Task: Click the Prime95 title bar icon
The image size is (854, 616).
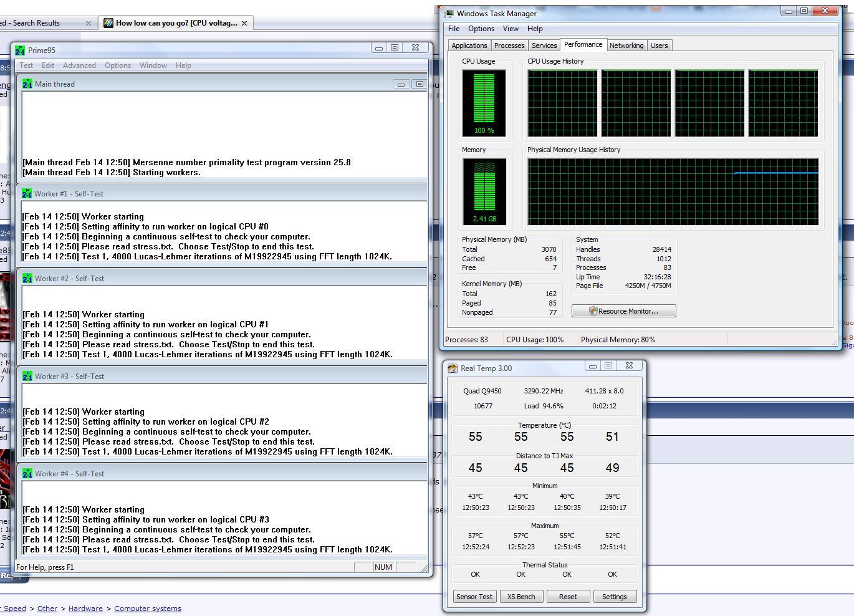Action: tap(20, 51)
